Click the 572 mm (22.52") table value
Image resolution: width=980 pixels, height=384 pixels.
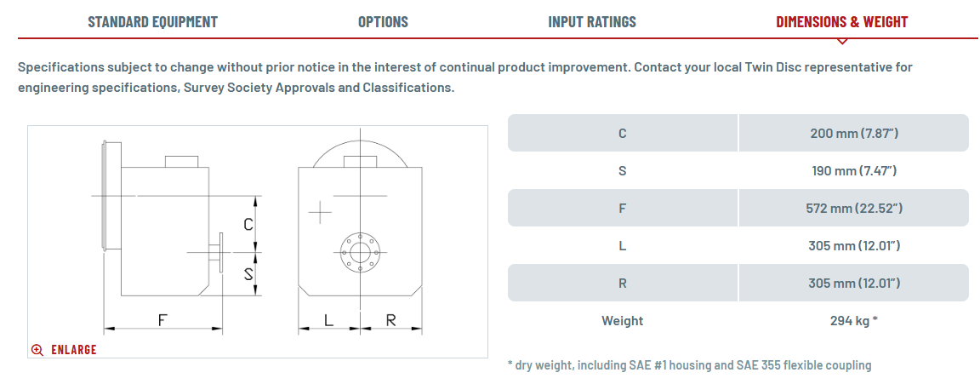point(853,208)
